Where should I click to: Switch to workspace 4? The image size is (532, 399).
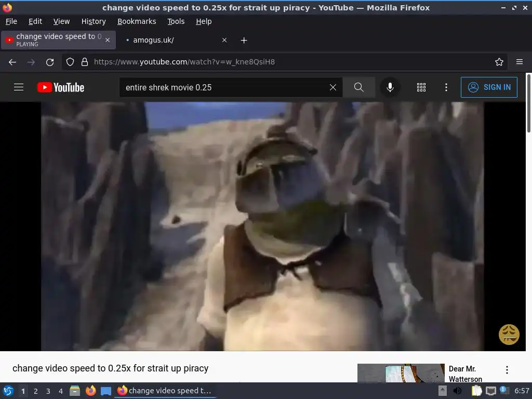click(61, 391)
